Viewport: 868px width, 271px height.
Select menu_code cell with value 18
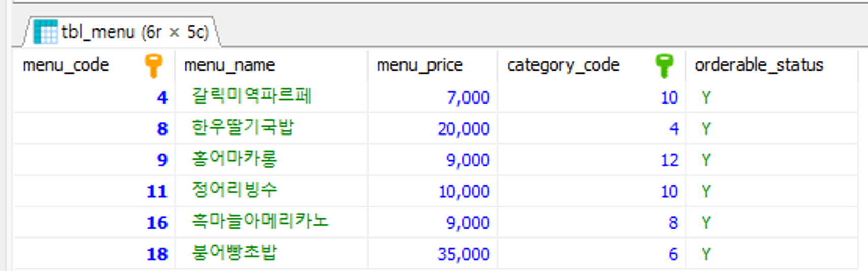(x=94, y=254)
